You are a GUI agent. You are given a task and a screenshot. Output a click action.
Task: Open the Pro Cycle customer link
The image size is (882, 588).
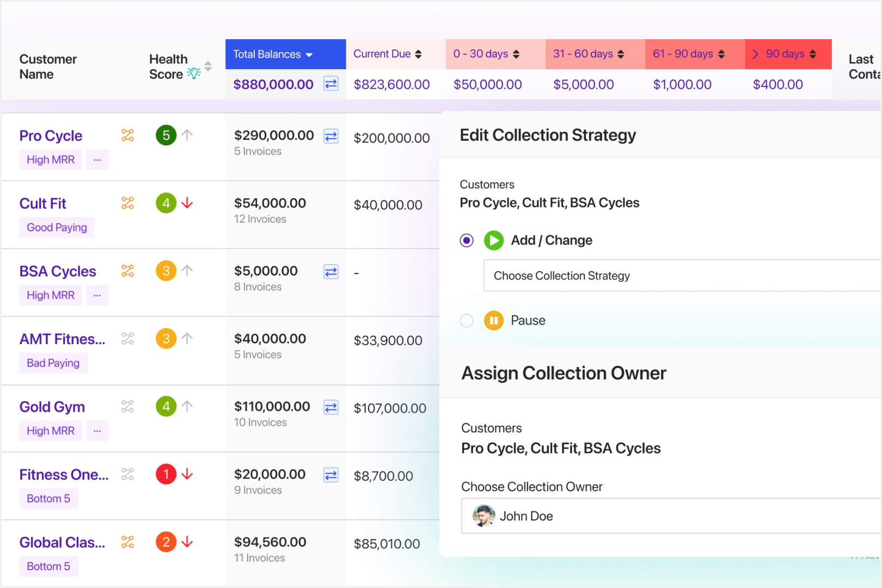[51, 136]
